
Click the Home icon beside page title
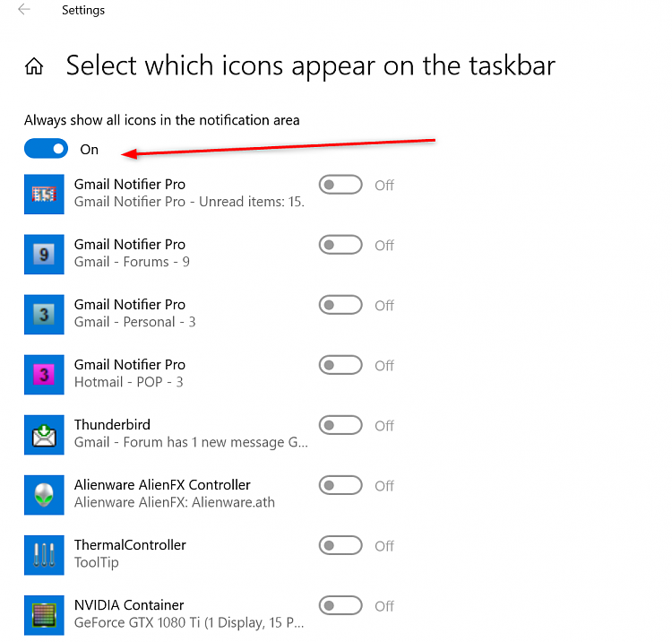pyautogui.click(x=34, y=66)
